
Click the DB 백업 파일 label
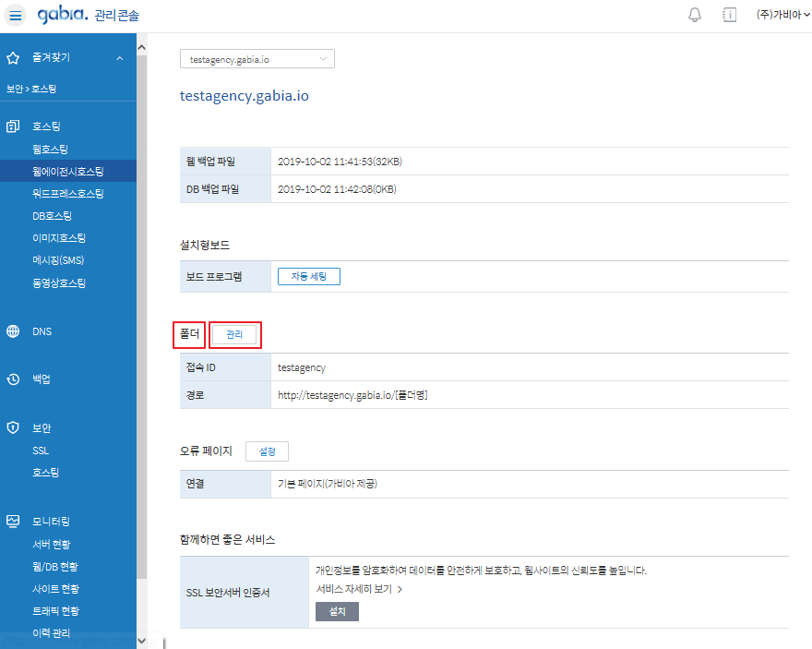pyautogui.click(x=212, y=189)
